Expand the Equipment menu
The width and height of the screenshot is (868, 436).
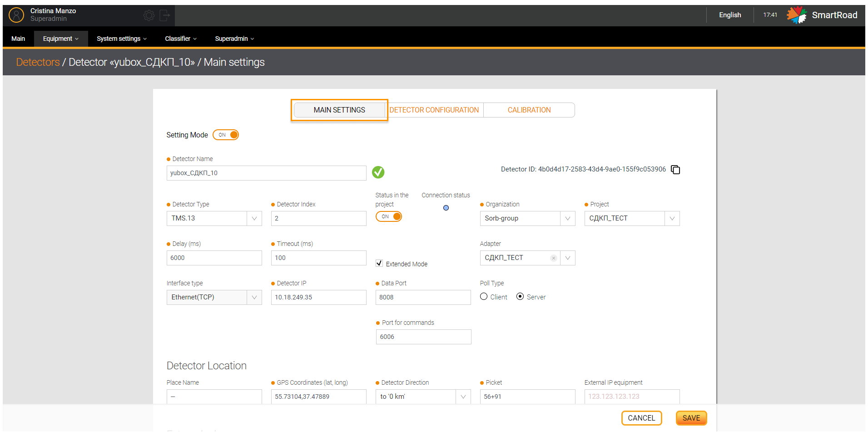pyautogui.click(x=61, y=39)
